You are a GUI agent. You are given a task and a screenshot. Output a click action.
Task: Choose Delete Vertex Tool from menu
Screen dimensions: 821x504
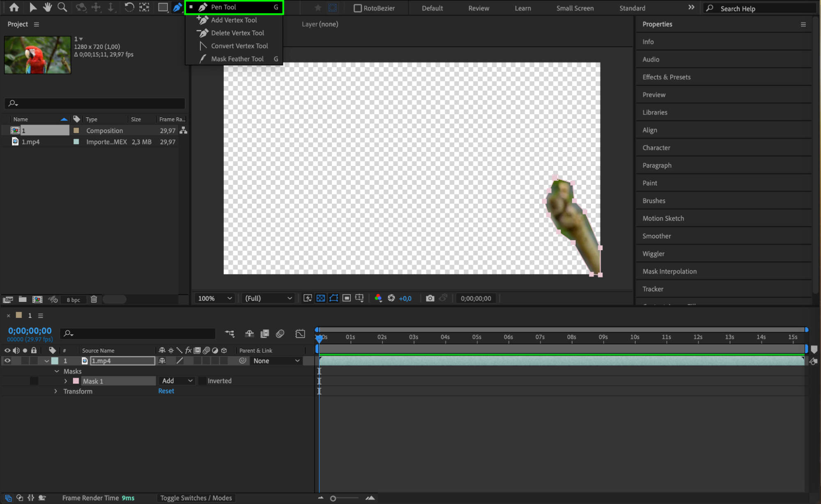237,33
